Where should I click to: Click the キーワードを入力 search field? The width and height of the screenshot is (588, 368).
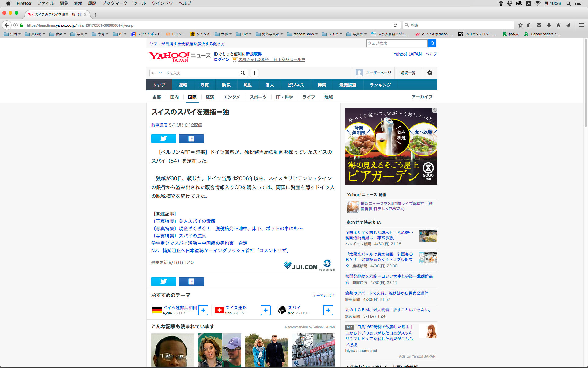pyautogui.click(x=194, y=73)
